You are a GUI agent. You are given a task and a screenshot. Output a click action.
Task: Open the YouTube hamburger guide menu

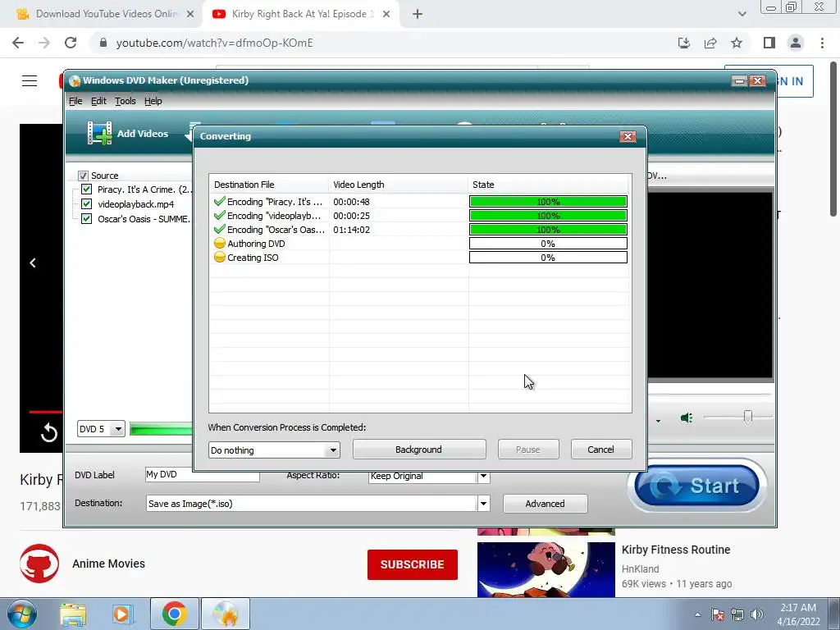pos(30,81)
